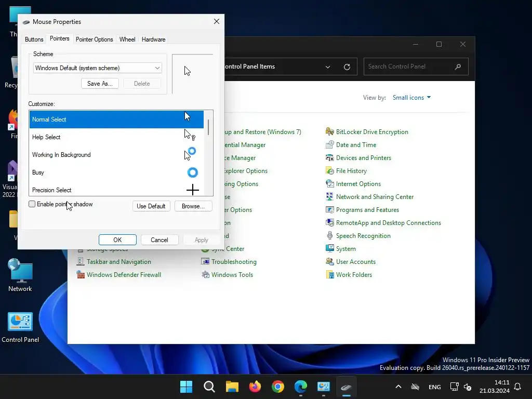This screenshot has height=399, width=532.
Task: Select the Control Panel desktop shortcut
Action: [20, 327]
